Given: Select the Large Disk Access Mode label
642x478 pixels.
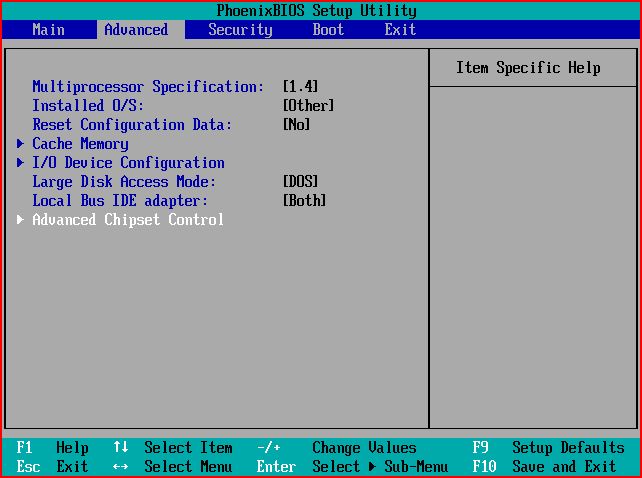Looking at the screenshot, I should pos(124,182).
